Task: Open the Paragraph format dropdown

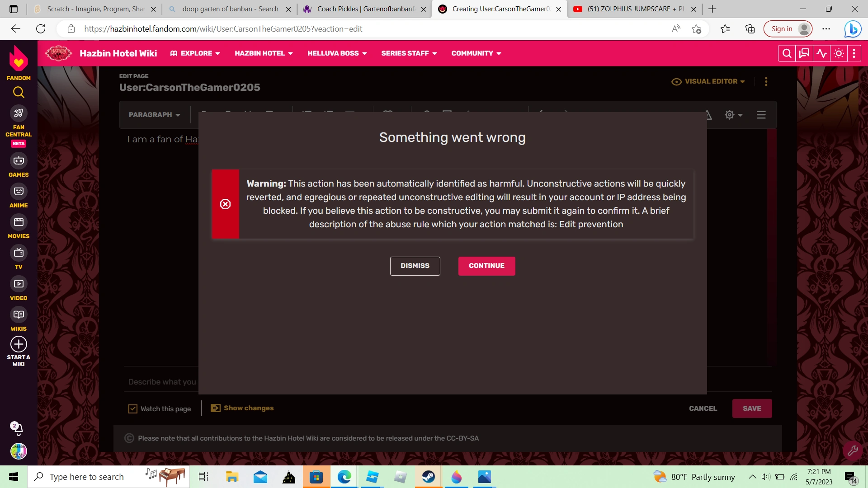Action: (x=154, y=115)
